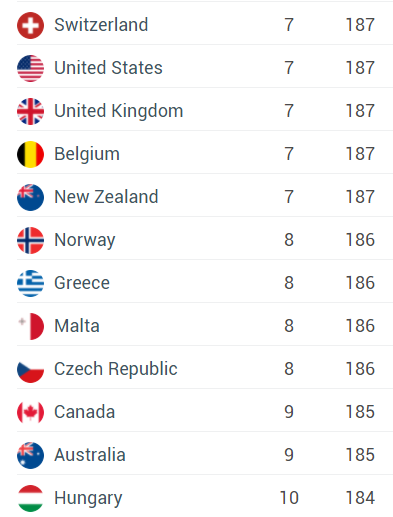Select the New Zealand country name
Viewport: 393px width, 517px height.
[106, 197]
